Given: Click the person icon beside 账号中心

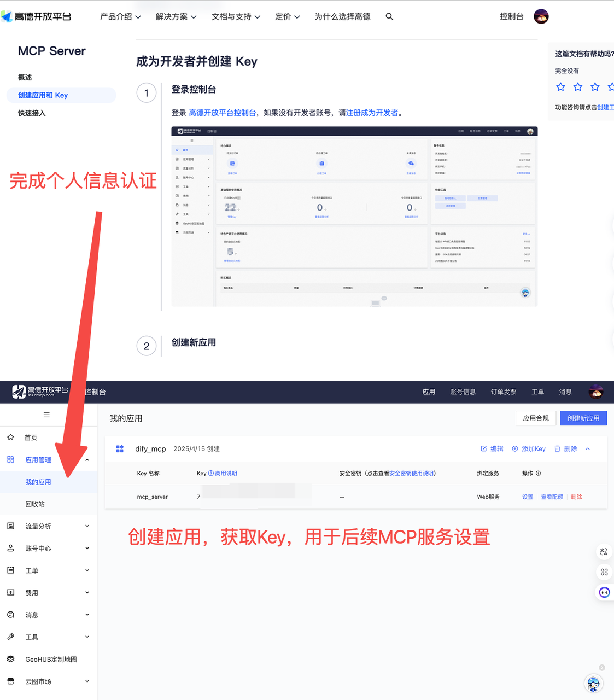Looking at the screenshot, I should (10, 548).
